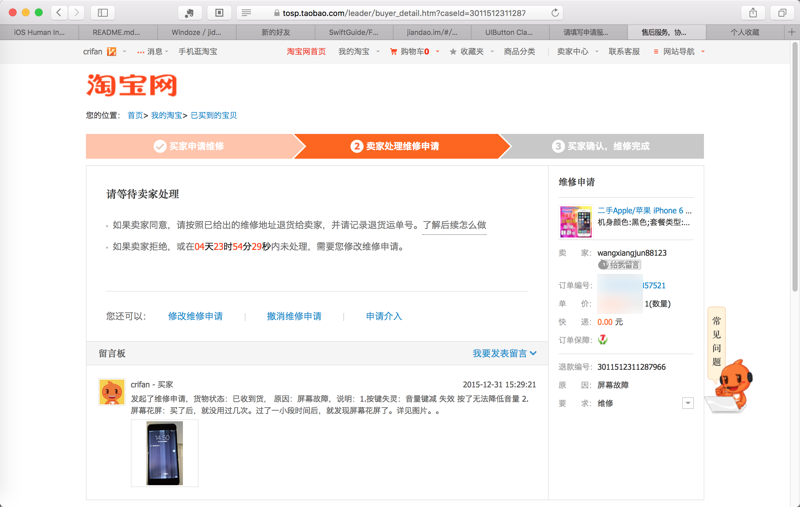800x507 pixels.
Task: Open 商品分类 categories link
Action: pos(519,52)
